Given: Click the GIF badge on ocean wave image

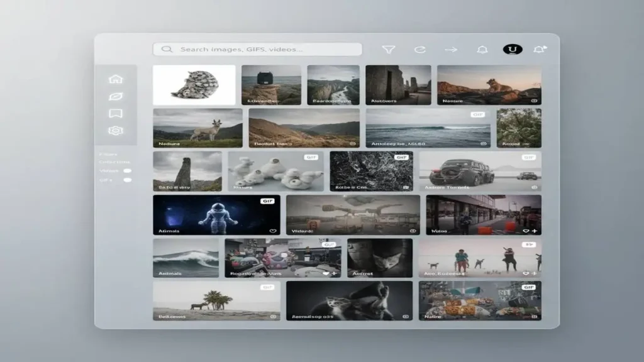Looking at the screenshot, I should coord(479,115).
